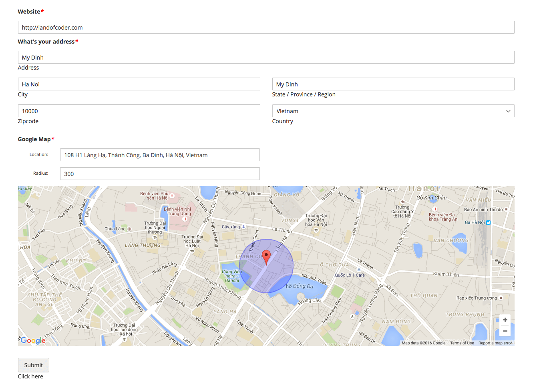Click 'Trường Đại học Ngoại thương' label

pyautogui.click(x=155, y=228)
